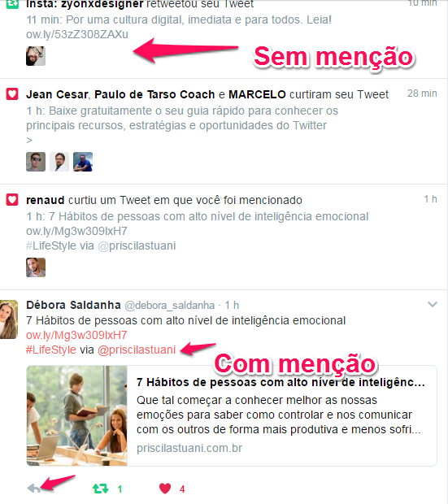This screenshot has height=504, width=448.
Task: Open Débora Saldanha's profile name
Action: coord(73,305)
